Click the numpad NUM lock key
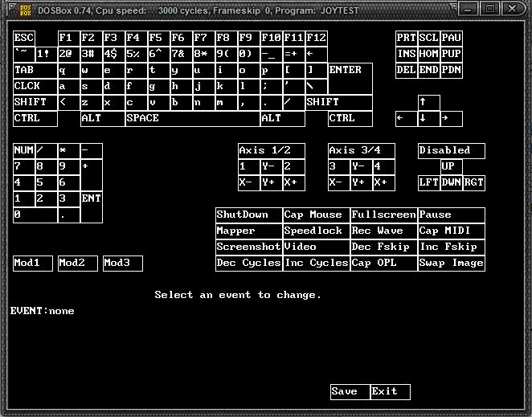The height and width of the screenshot is (417, 532). [24, 150]
